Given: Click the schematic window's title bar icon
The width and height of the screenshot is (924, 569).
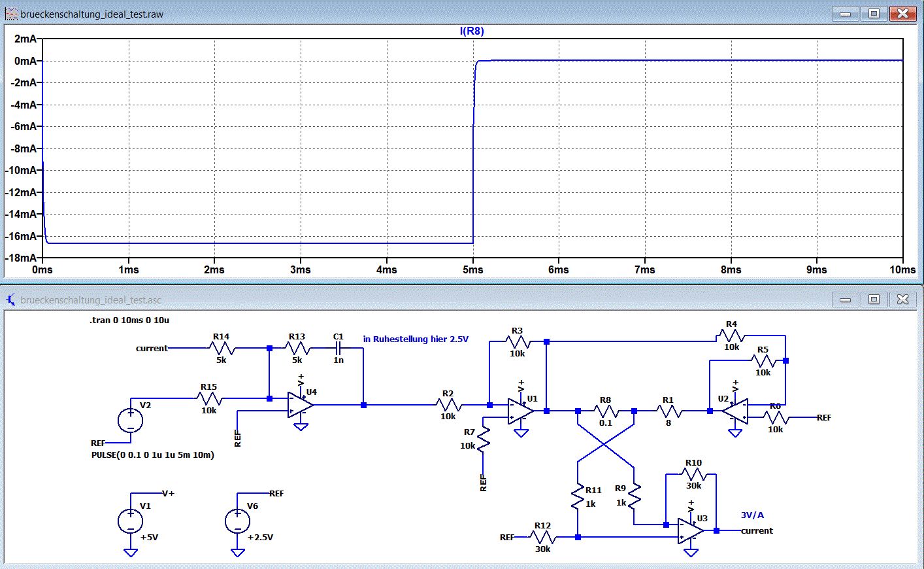Looking at the screenshot, I should pos(11,300).
